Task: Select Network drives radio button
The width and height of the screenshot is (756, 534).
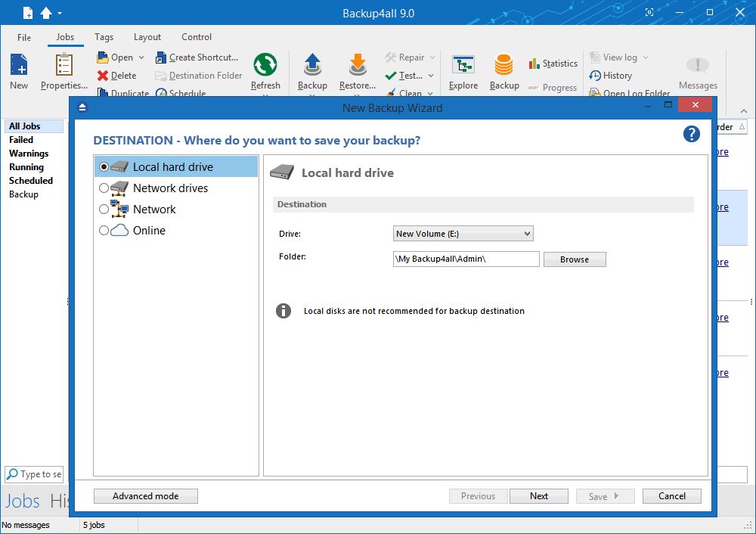Action: pos(104,188)
